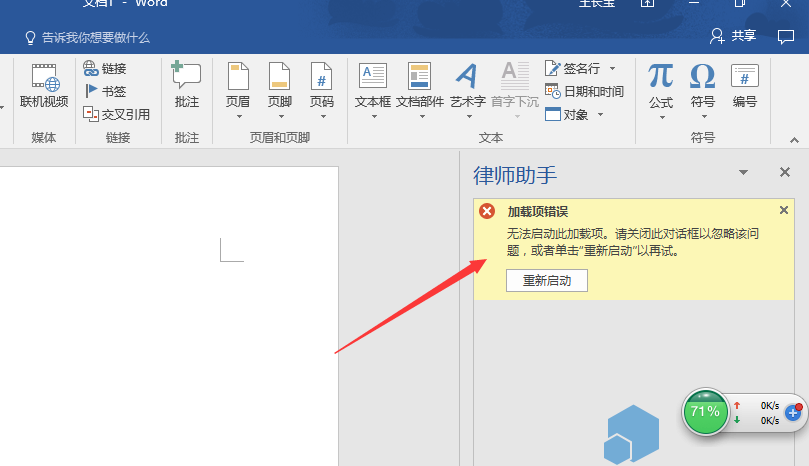Insert a text box (文本框)
Screen dimensions: 809x466
pyautogui.click(x=373, y=85)
